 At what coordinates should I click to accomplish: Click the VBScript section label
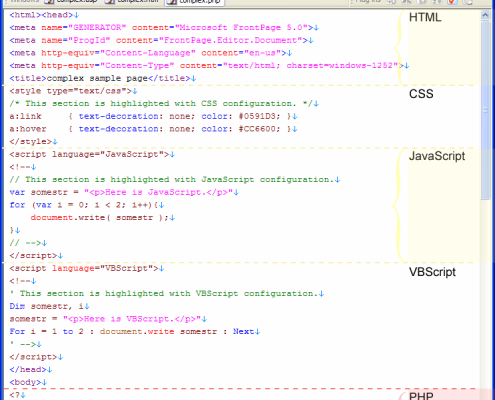pyautogui.click(x=432, y=272)
